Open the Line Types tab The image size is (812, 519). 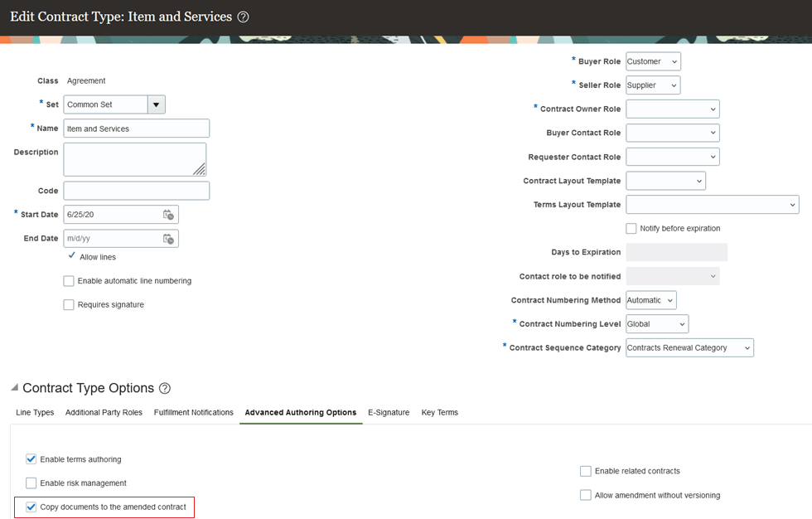[35, 412]
